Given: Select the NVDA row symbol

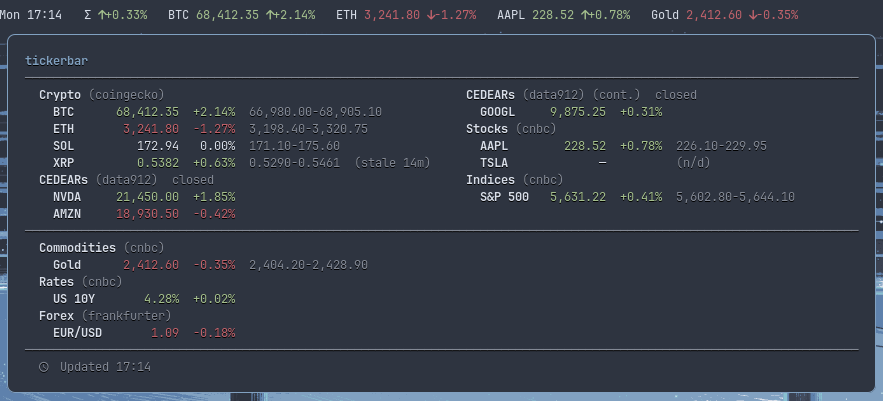Looking at the screenshot, I should 67,197.
